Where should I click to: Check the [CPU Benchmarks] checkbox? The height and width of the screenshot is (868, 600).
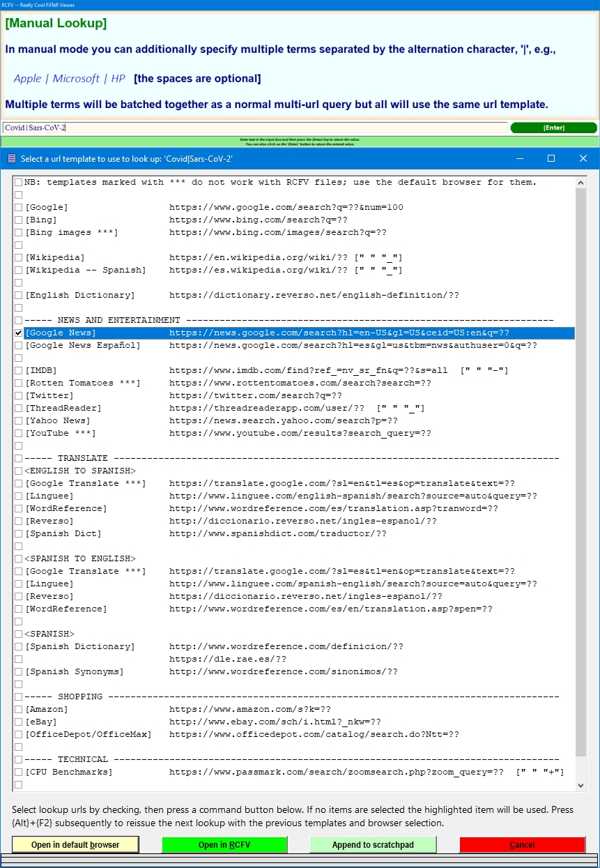18,772
